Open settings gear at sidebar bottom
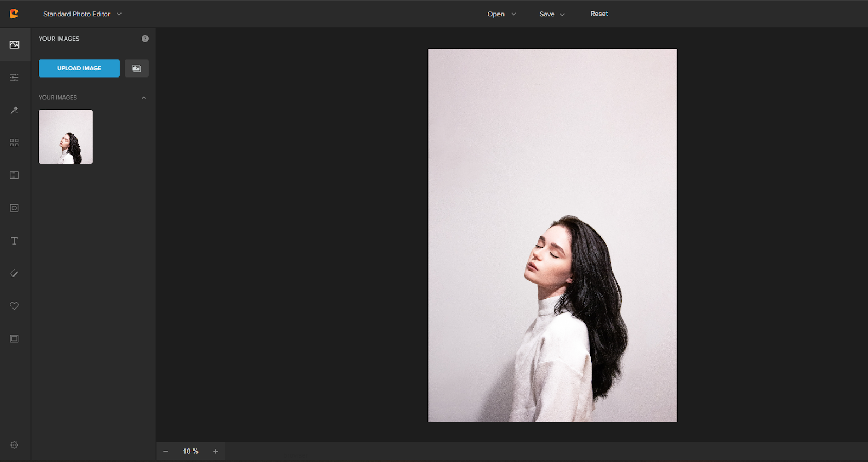The image size is (868, 462). point(15,445)
